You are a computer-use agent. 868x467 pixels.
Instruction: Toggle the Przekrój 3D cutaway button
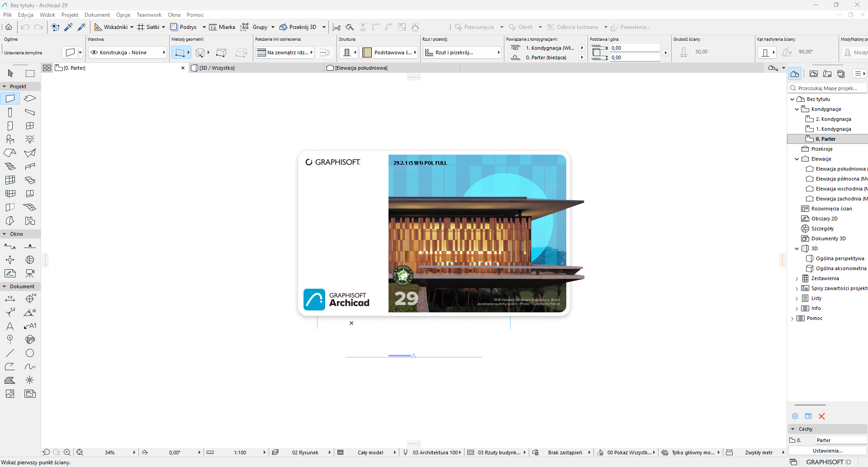pos(298,27)
